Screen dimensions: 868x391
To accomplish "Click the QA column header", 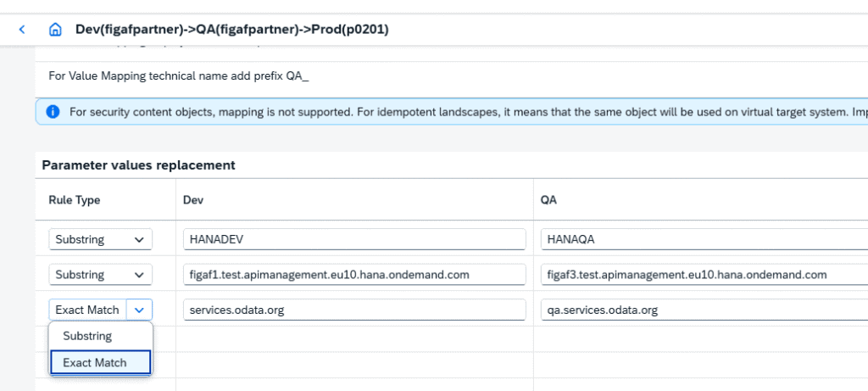I will point(548,200).
